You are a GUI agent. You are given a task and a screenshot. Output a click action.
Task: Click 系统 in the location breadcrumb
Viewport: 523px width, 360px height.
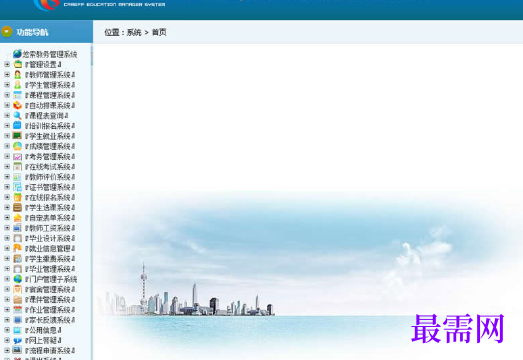point(134,32)
